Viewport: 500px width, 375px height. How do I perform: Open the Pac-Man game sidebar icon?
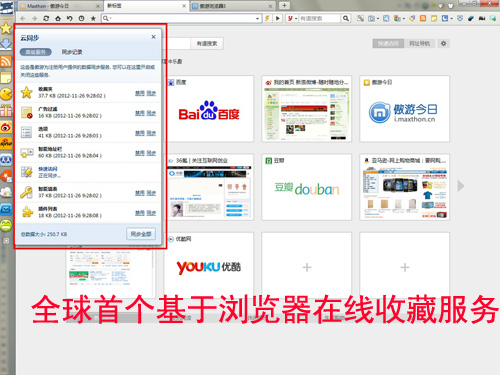pos(6,94)
